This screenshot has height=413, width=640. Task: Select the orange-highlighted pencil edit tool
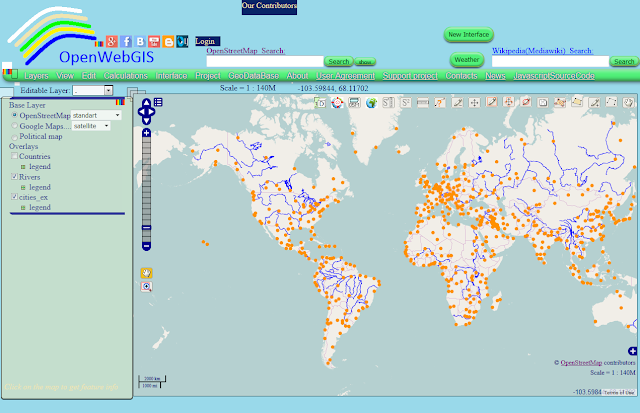(492, 102)
